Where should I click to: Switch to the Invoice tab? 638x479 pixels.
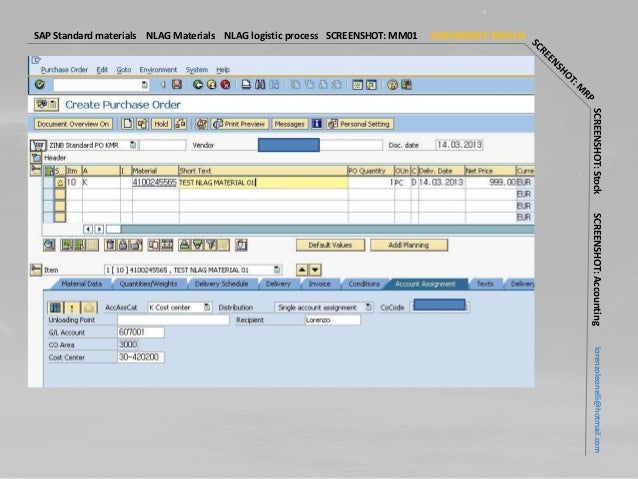pos(319,284)
